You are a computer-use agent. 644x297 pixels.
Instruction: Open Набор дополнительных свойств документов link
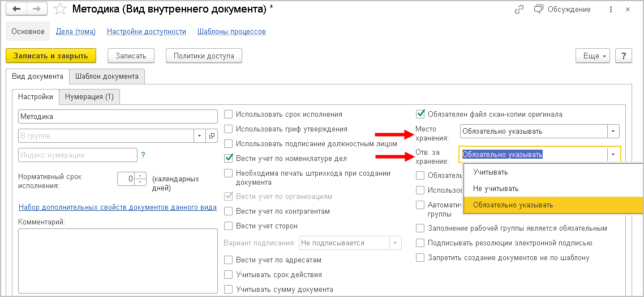click(x=117, y=207)
